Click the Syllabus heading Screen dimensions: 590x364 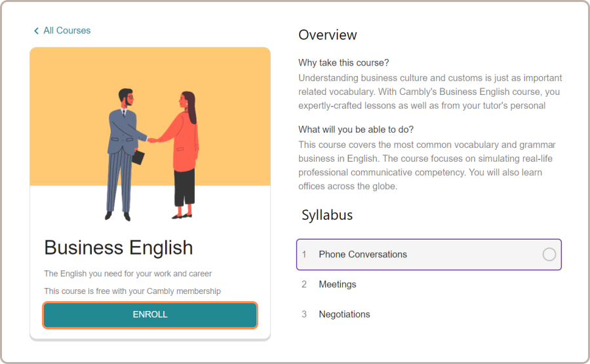(x=327, y=215)
